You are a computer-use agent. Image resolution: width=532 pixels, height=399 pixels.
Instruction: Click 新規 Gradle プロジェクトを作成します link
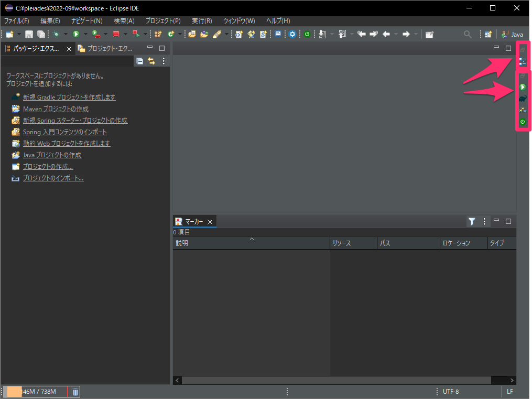(69, 98)
